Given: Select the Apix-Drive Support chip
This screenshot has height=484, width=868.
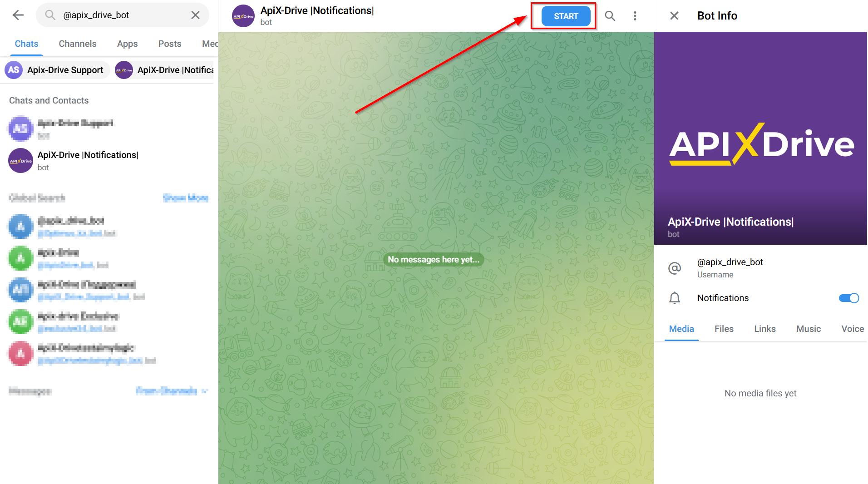Looking at the screenshot, I should (x=57, y=70).
